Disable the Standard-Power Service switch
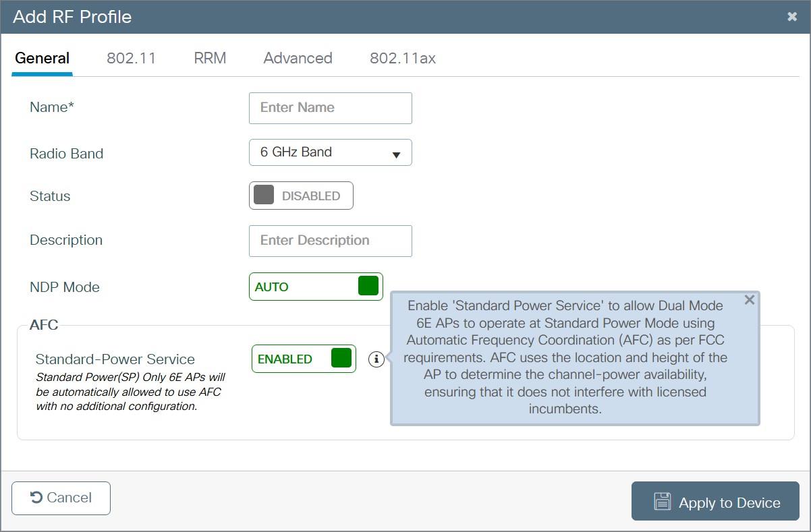This screenshot has height=532, width=811. pyautogui.click(x=304, y=359)
